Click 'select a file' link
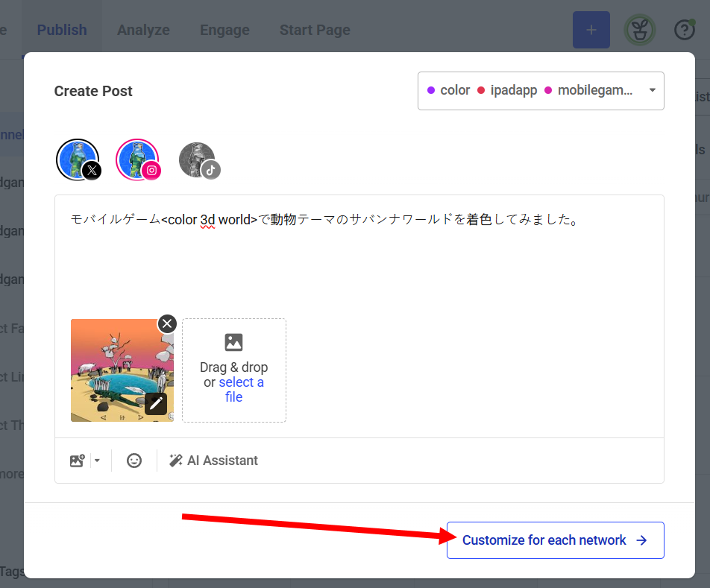 (240, 390)
